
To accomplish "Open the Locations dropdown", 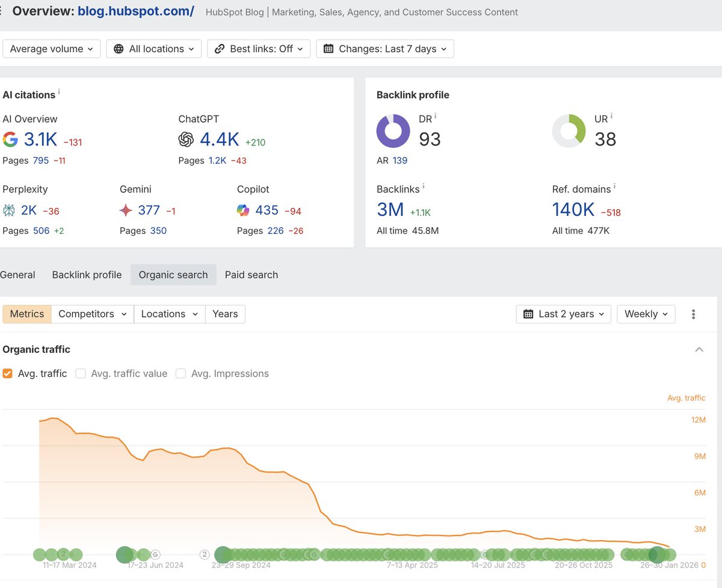I will pos(169,314).
